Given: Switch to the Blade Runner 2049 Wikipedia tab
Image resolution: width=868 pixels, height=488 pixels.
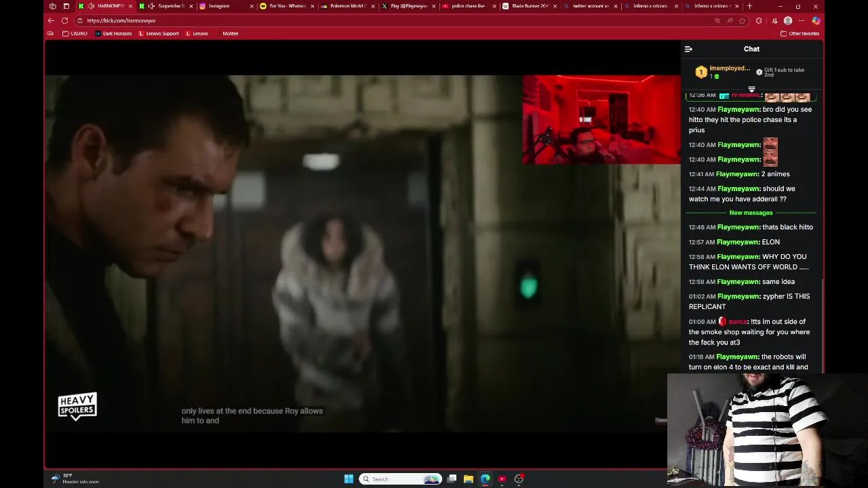Looking at the screenshot, I should (x=529, y=6).
